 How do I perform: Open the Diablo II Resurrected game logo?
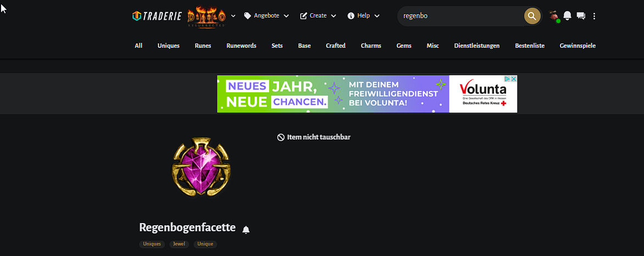(207, 17)
